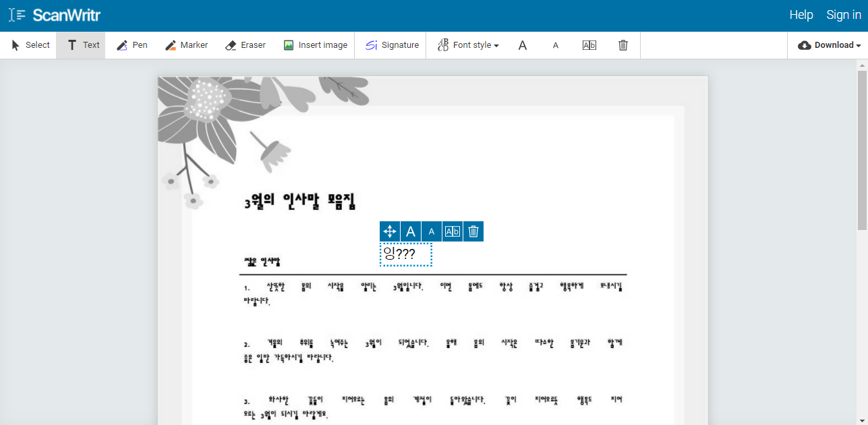Activate the Select tool
This screenshot has height=425, width=868.
(30, 45)
